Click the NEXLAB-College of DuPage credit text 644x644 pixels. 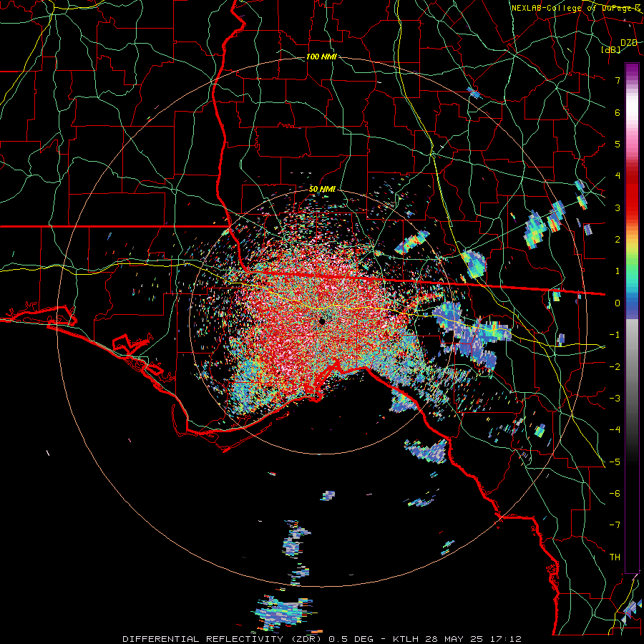coord(576,8)
